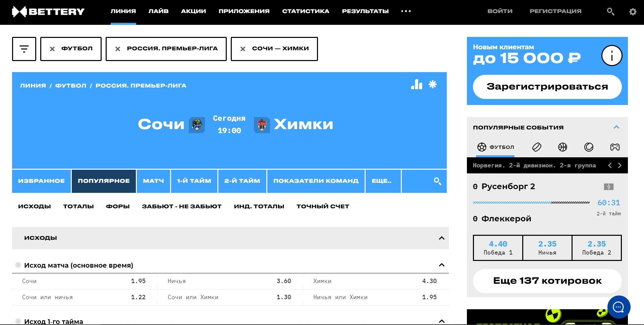Switch to the 2-й тайм tab

click(x=242, y=181)
